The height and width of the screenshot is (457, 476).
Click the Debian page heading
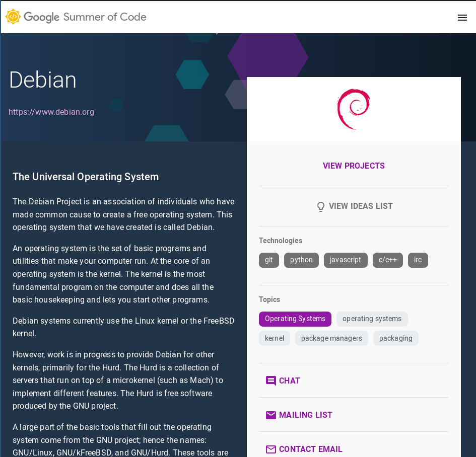pyautogui.click(x=42, y=80)
